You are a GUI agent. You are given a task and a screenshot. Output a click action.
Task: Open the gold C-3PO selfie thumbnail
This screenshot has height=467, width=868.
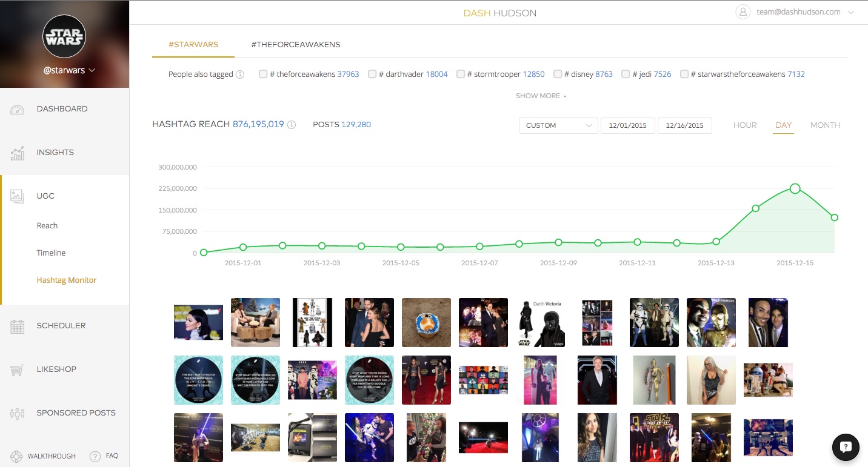pos(711,323)
